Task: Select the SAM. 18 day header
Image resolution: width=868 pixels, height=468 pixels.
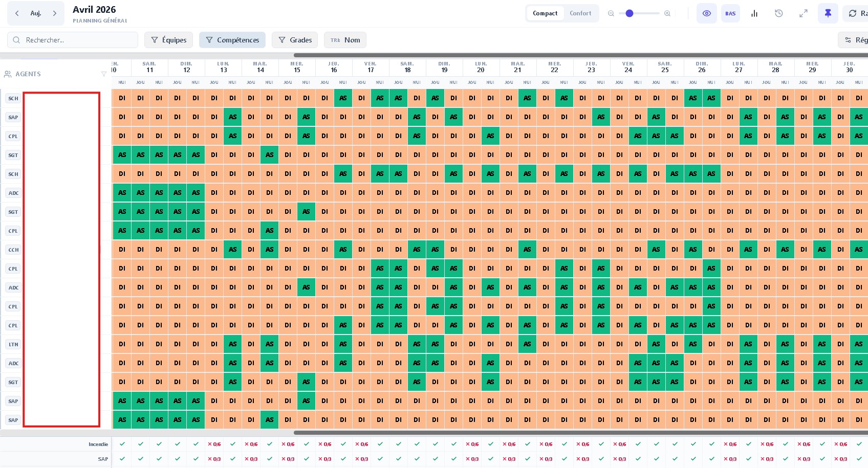Action: tap(407, 67)
